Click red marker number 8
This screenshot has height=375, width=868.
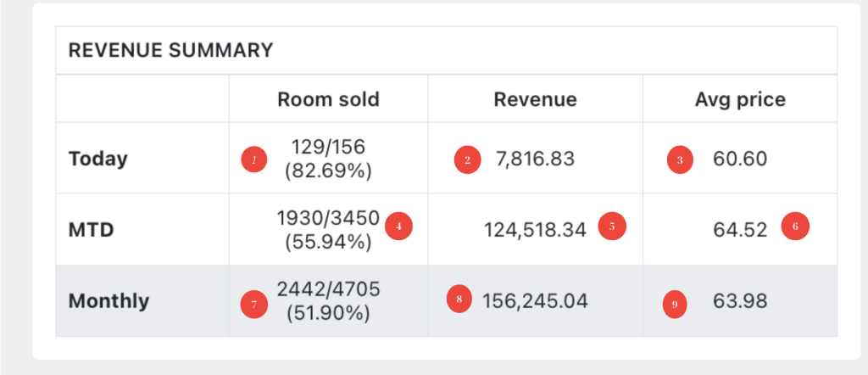click(460, 299)
